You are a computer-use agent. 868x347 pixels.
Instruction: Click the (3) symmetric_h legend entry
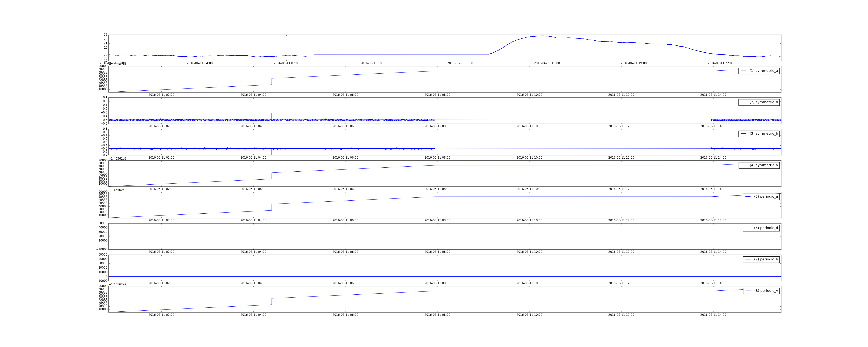(759, 134)
